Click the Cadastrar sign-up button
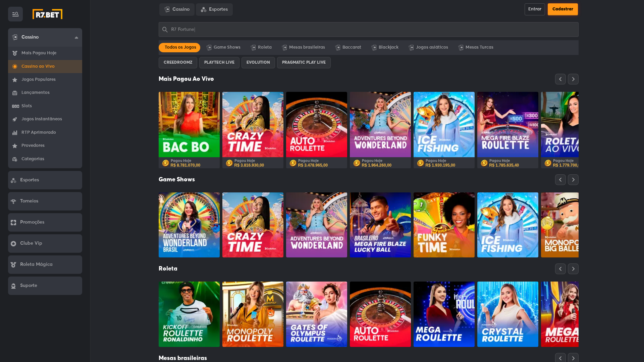 563,9
